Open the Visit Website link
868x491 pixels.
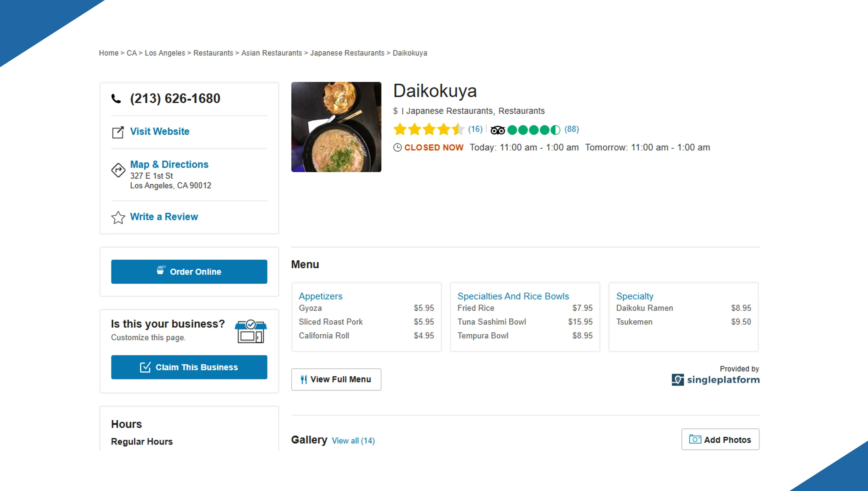click(160, 132)
